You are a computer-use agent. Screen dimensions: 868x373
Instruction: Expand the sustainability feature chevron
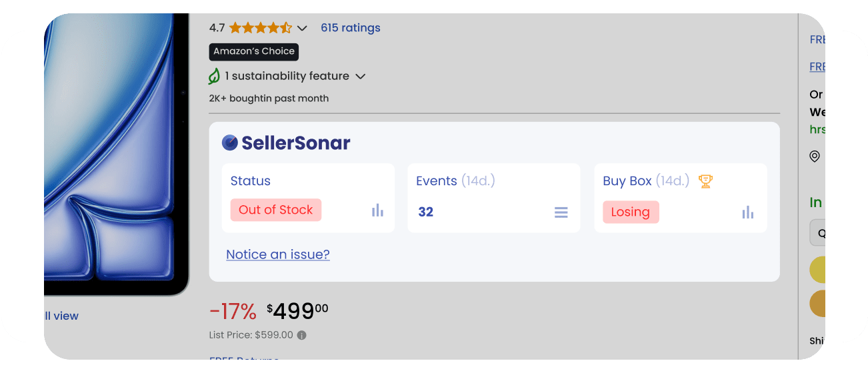(x=361, y=77)
